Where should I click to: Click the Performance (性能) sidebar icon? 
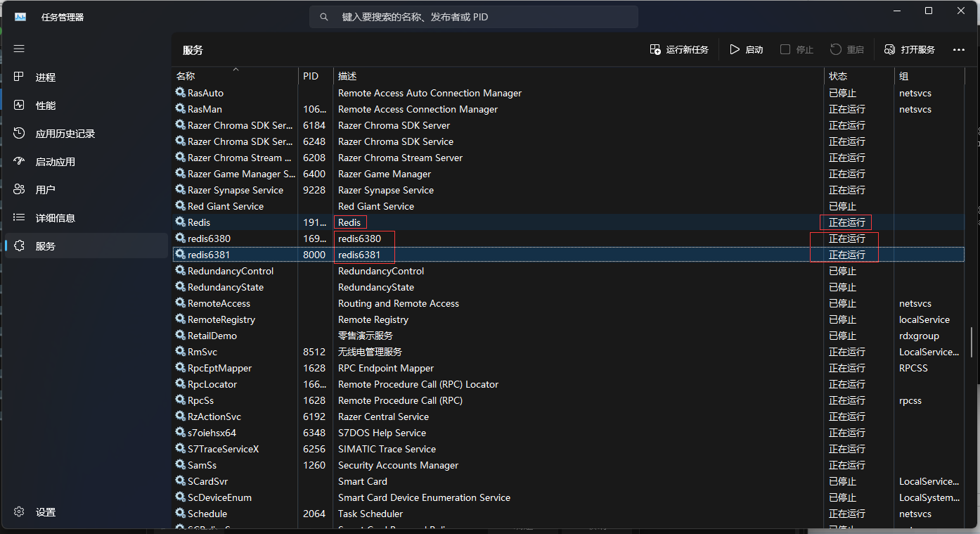19,105
